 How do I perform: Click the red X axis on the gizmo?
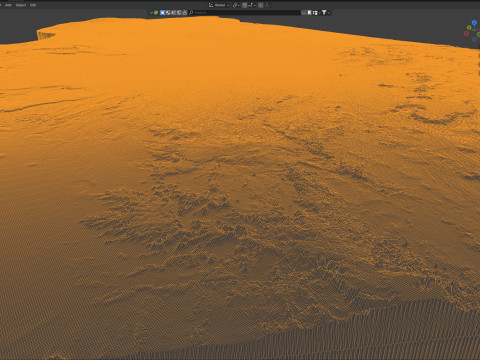point(466,33)
